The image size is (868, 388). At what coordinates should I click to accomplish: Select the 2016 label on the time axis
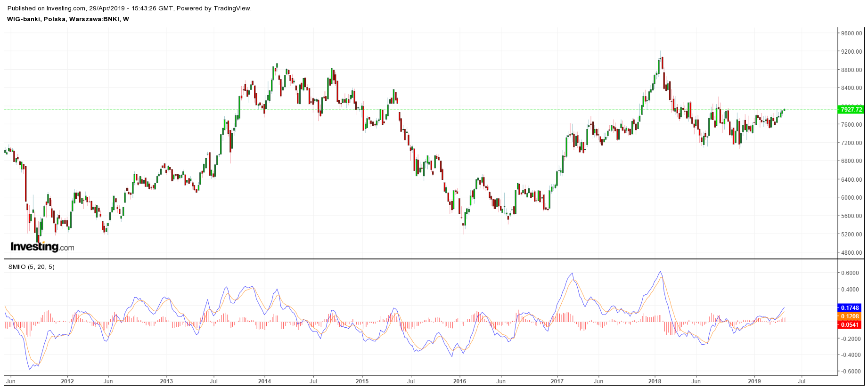coord(459,381)
